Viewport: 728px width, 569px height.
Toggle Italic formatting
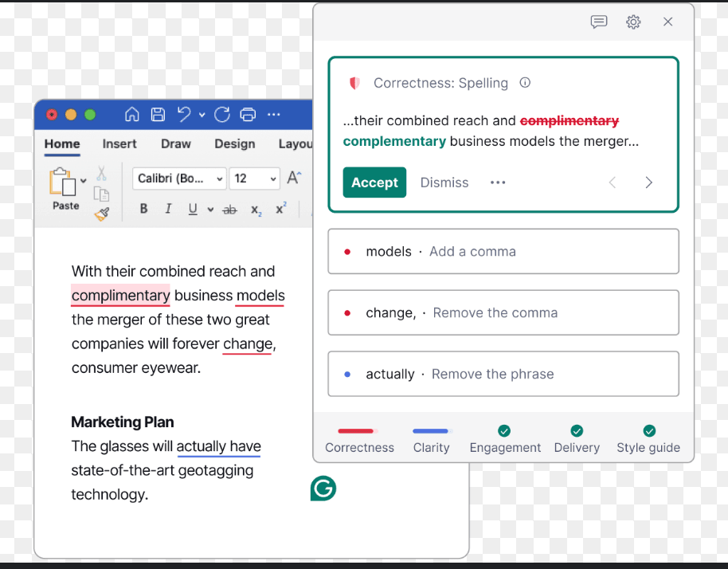[x=167, y=209]
